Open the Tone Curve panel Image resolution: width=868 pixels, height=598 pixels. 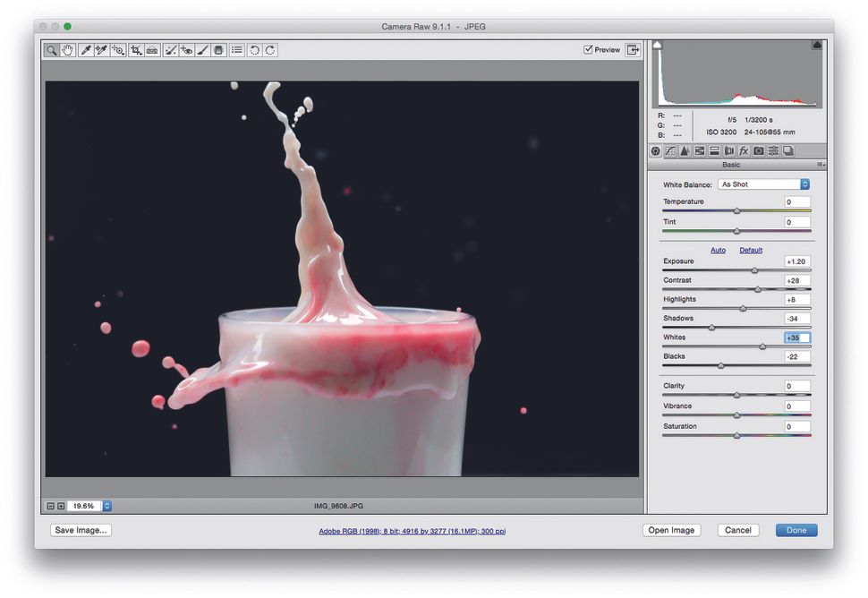671,150
